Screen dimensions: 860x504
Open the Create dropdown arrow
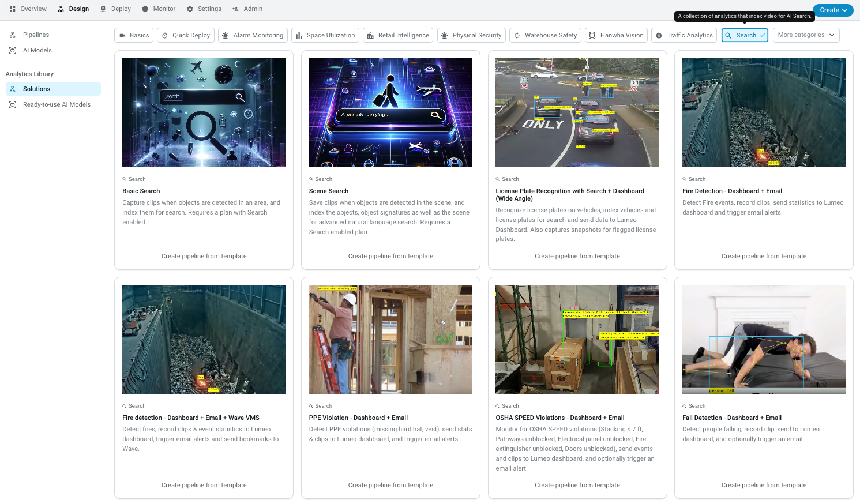coord(845,10)
